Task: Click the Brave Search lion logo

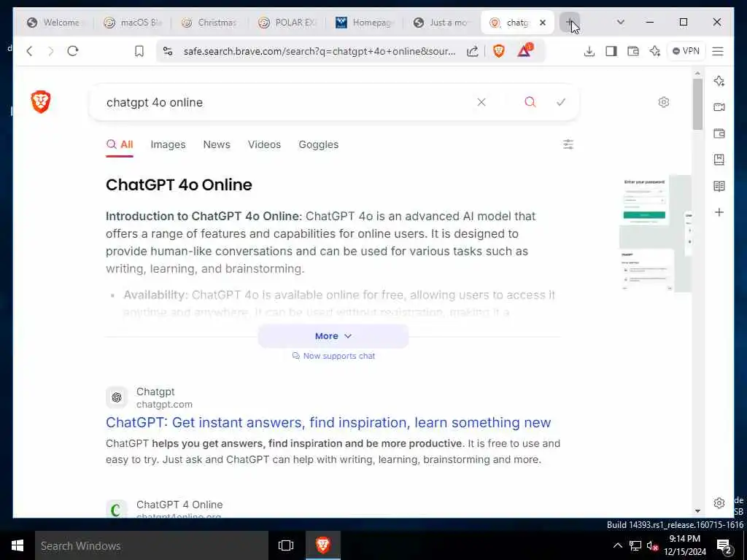Action: pyautogui.click(x=41, y=101)
